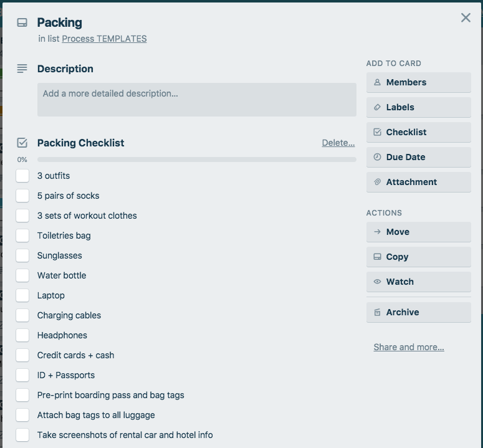Move the card using arrow button
Viewport: 483px width, 448px height.
click(x=418, y=232)
